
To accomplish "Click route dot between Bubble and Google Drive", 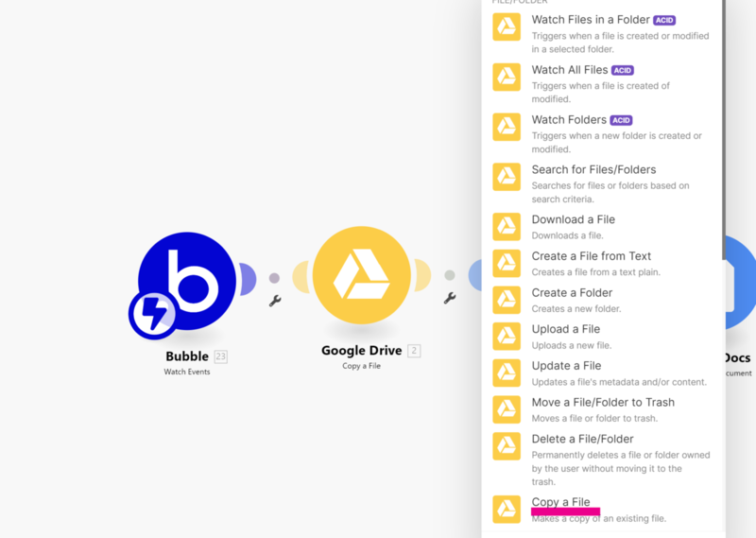I will [x=274, y=278].
